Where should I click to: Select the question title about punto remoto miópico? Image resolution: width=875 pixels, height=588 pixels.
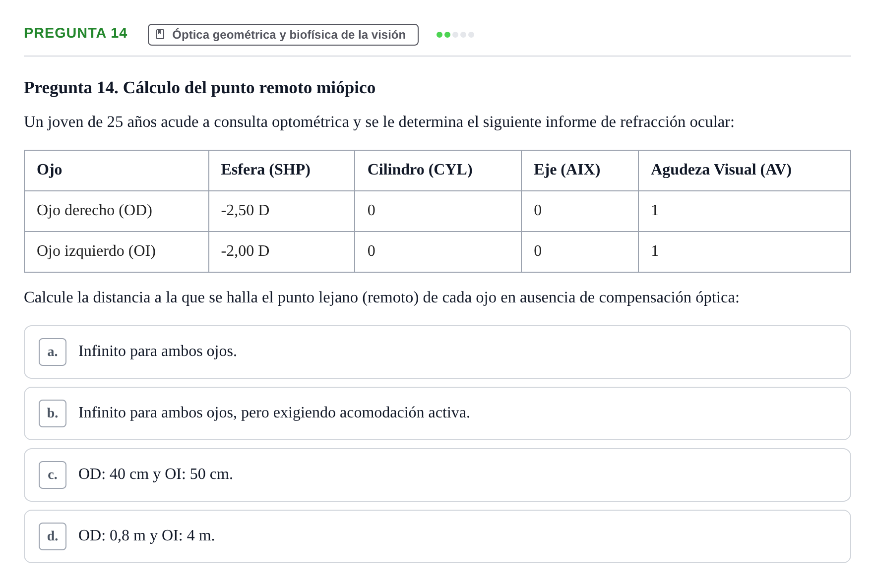coord(199,88)
